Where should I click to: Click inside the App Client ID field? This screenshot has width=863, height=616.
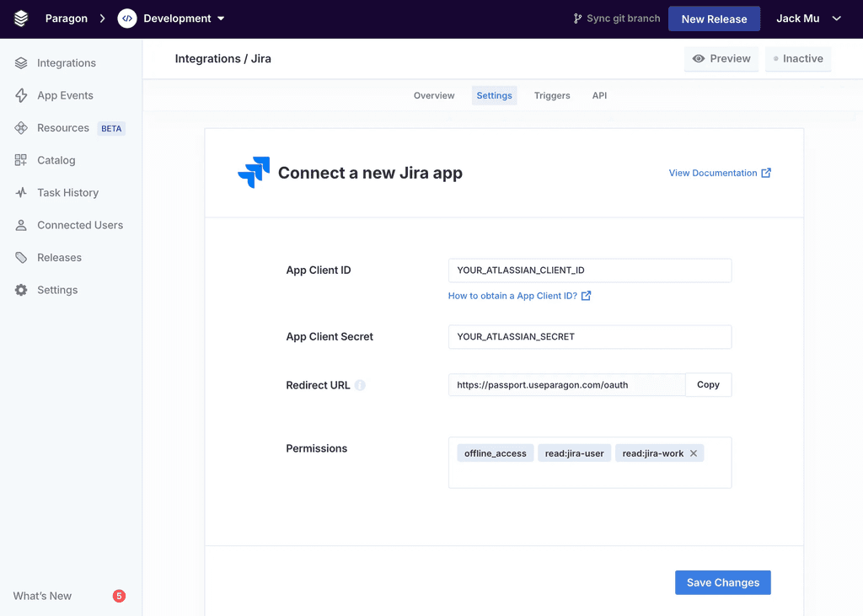(589, 270)
